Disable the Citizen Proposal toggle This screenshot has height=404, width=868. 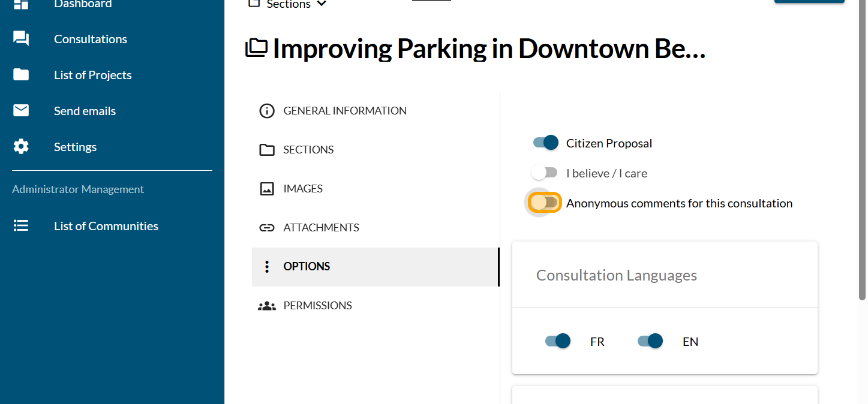point(546,143)
